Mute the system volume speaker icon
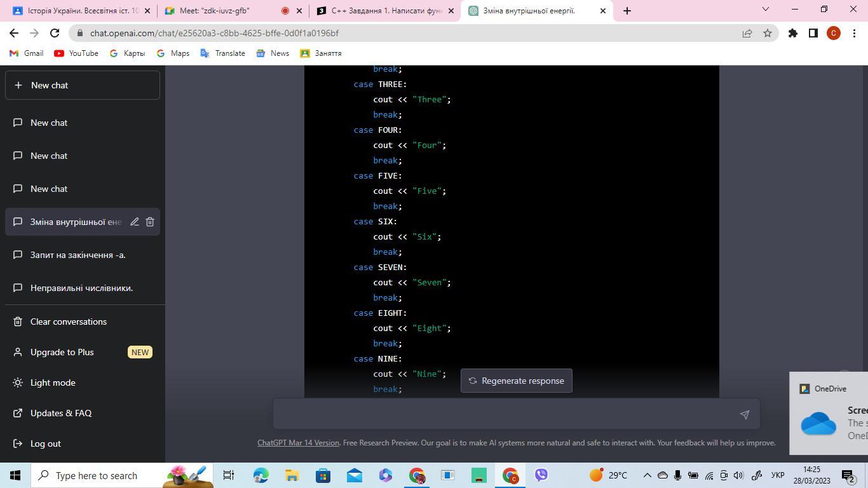Viewport: 868px width, 488px height. [x=738, y=475]
